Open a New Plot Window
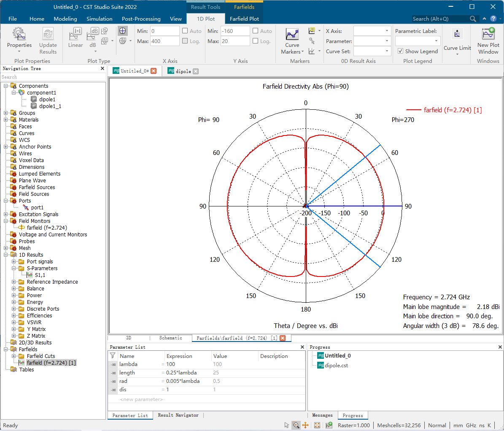 coord(488,34)
